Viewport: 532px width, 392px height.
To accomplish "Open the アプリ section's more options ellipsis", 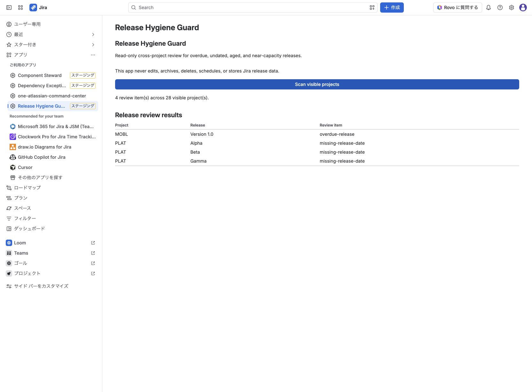I will 93,55.
